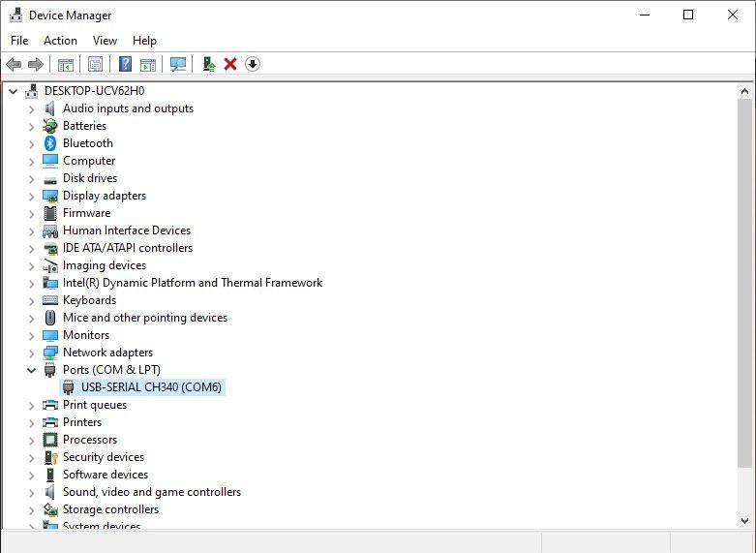Collapse the Ports (COM & LPT) node
Image resolution: width=756 pixels, height=553 pixels.
click(31, 370)
